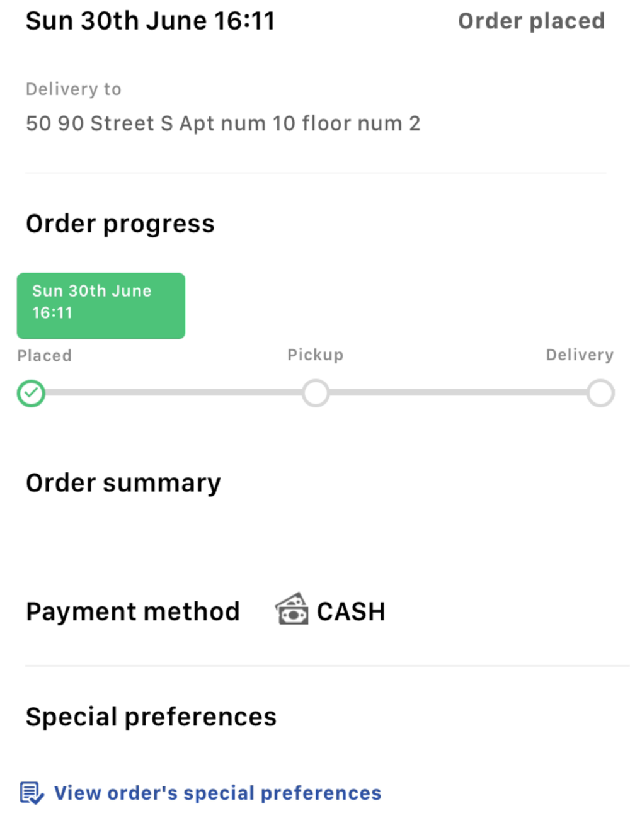Click the Special preferences heading

151,717
